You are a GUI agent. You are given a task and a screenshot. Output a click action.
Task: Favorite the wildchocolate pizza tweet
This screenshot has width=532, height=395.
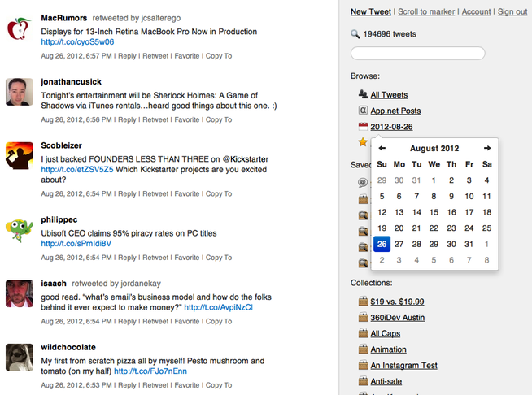coord(186,384)
